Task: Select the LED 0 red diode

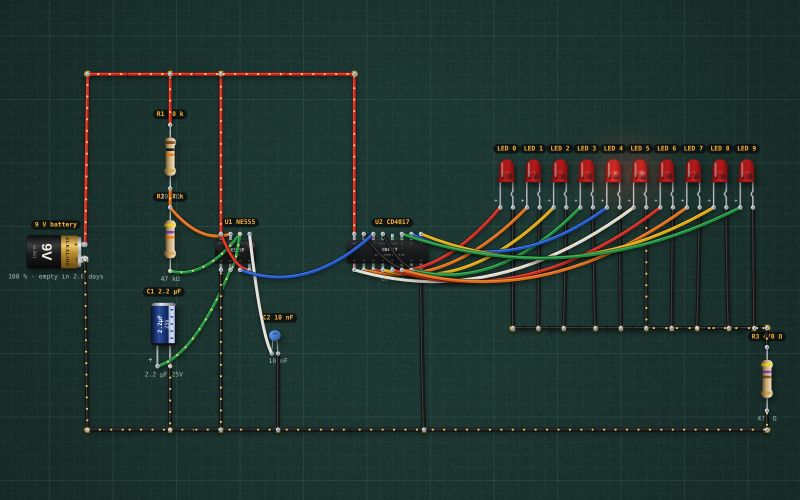Action: click(x=507, y=171)
